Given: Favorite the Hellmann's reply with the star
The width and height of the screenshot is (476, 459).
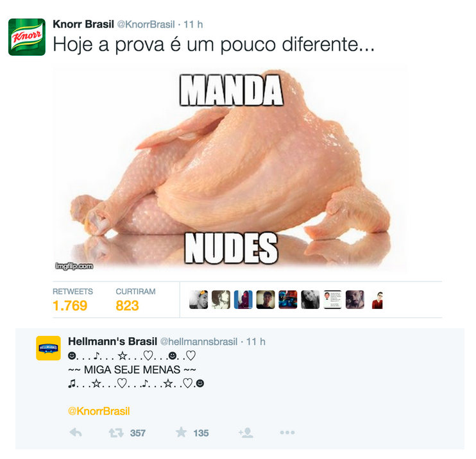Looking at the screenshot, I should point(182,432).
